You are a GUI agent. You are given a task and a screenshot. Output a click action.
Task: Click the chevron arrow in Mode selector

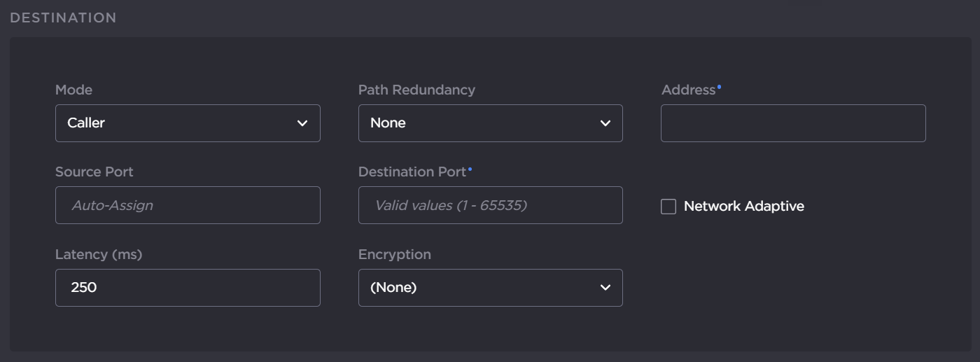coord(302,123)
